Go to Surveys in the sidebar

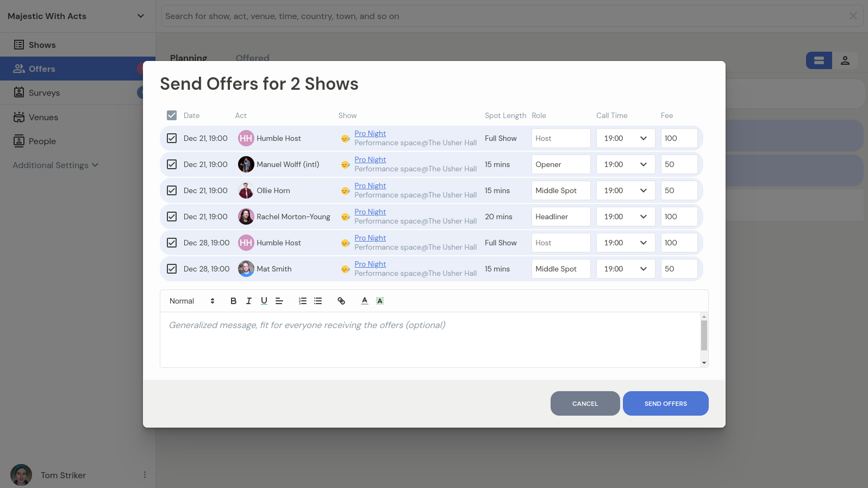pos(44,93)
